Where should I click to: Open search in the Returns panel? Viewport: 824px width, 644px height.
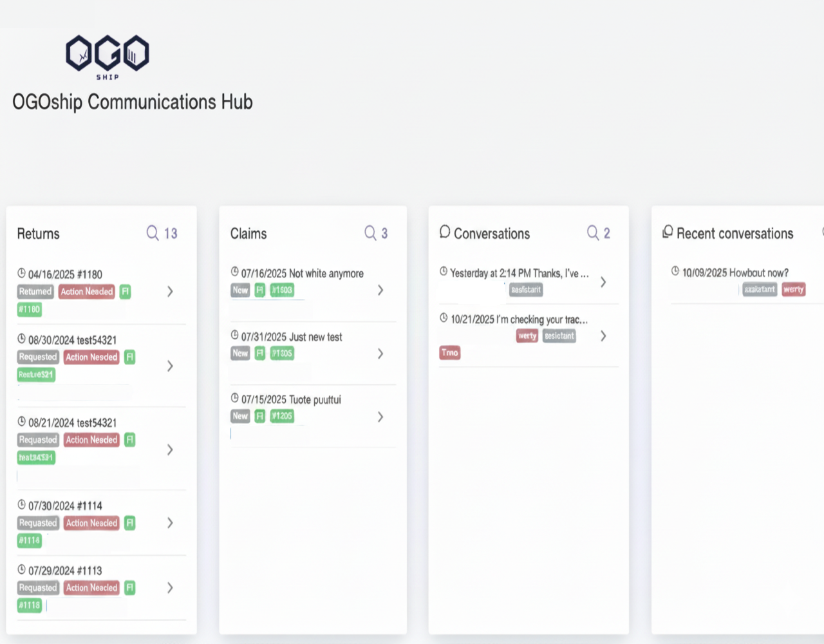[153, 232]
